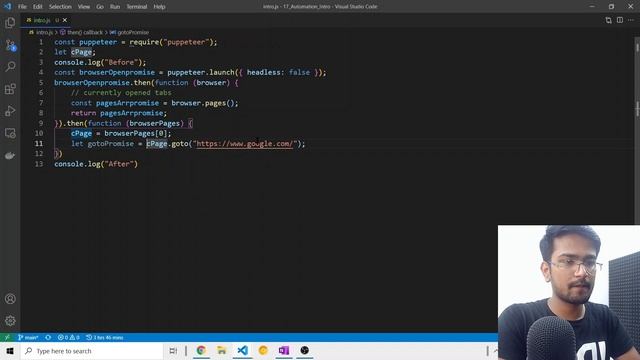Image resolution: width=640 pixels, height=360 pixels.
Task: Click the Type here to search box
Action: (x=92, y=351)
